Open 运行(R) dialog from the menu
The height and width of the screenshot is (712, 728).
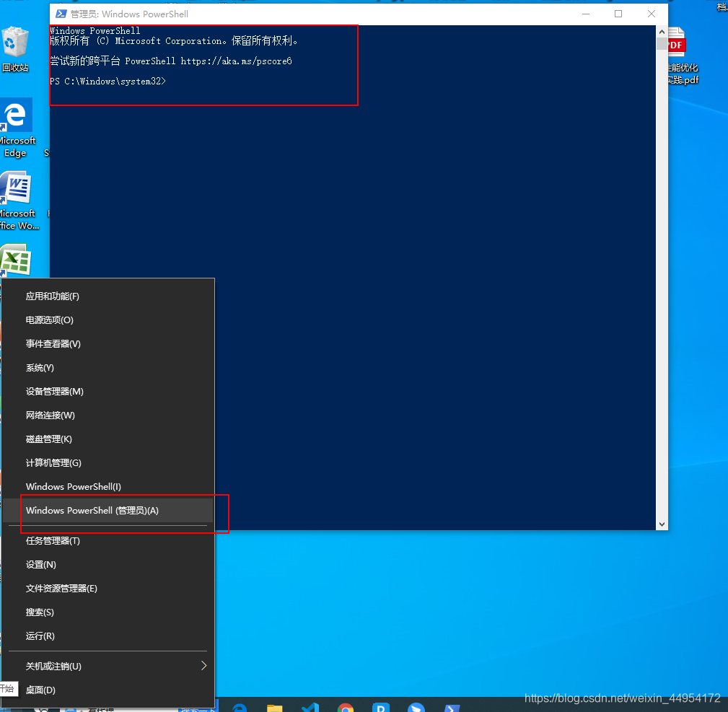pyautogui.click(x=108, y=636)
